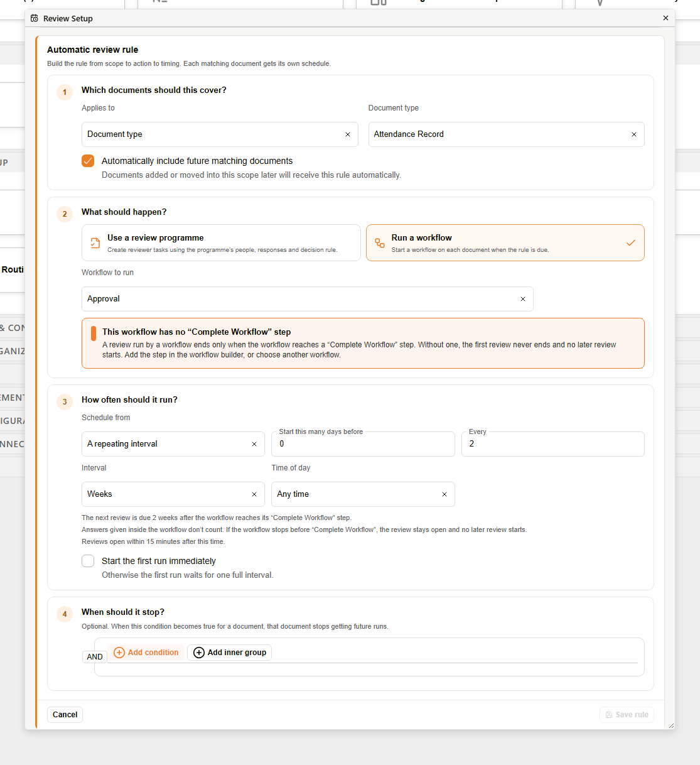Open the Schedule from dropdown
This screenshot has width=700, height=765.
pos(173,444)
